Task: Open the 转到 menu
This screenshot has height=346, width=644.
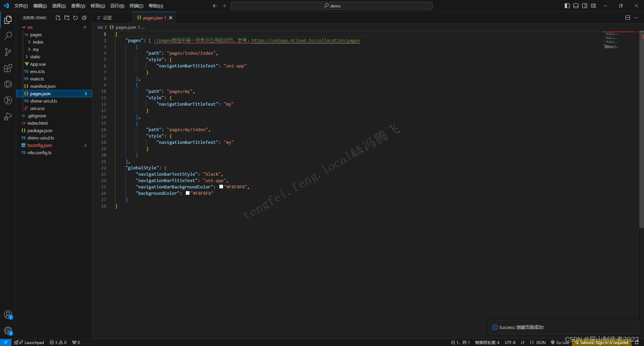Action: pos(98,6)
